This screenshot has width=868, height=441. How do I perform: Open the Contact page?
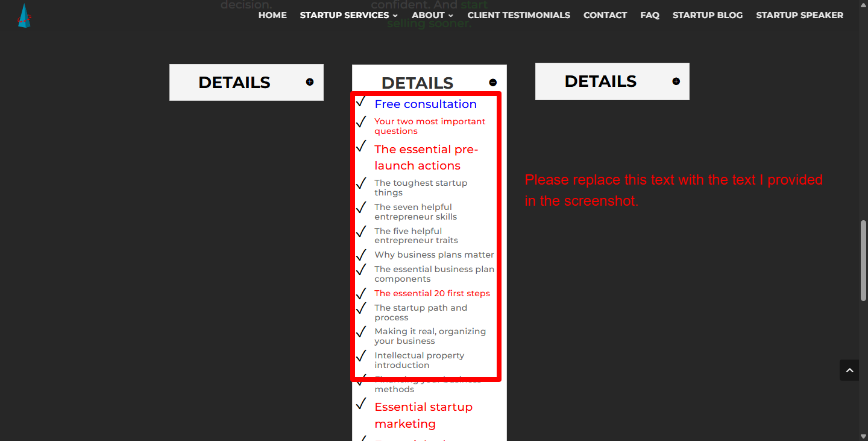pos(605,15)
